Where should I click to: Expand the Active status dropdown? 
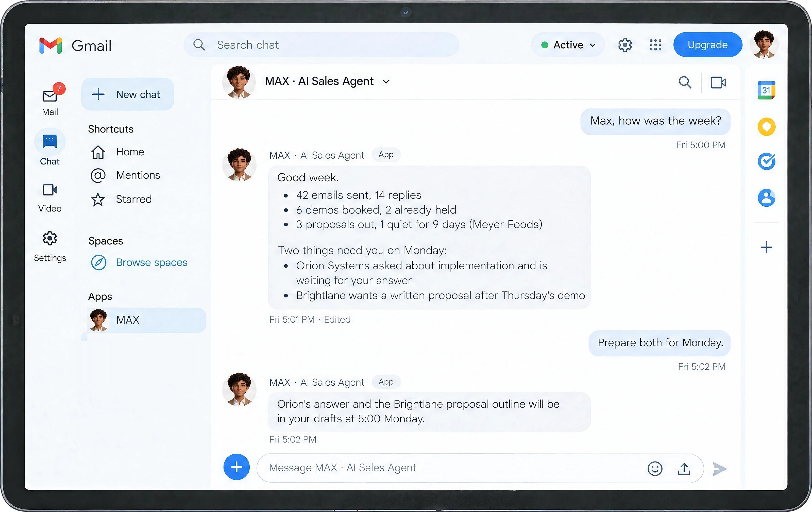568,45
